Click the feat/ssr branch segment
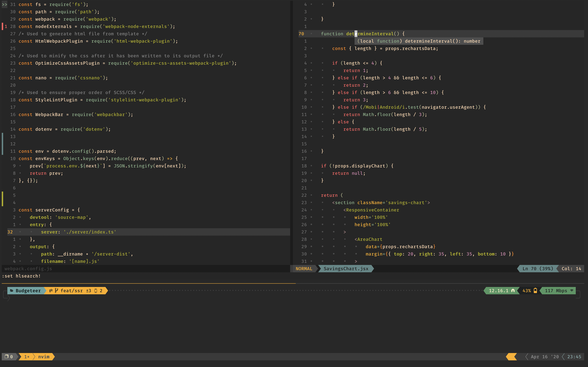The image size is (588, 367). [71, 290]
